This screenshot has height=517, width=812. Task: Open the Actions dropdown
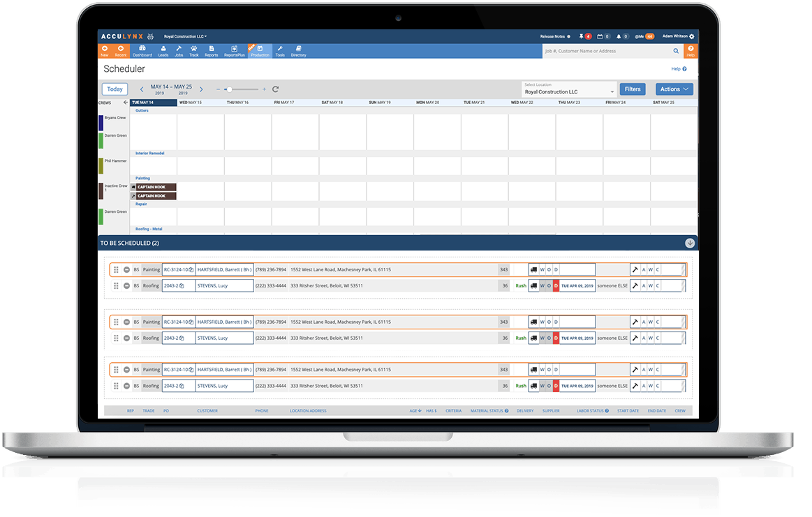pyautogui.click(x=673, y=89)
